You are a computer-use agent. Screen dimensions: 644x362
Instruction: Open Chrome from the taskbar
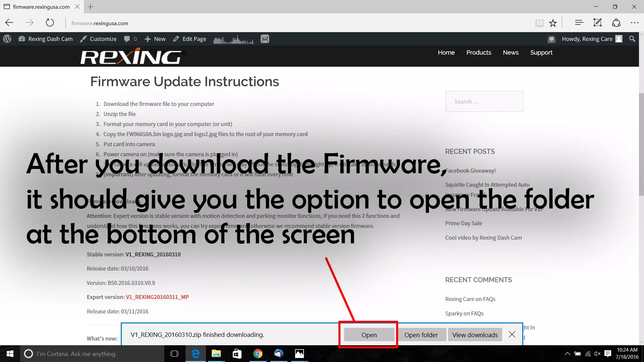click(258, 354)
